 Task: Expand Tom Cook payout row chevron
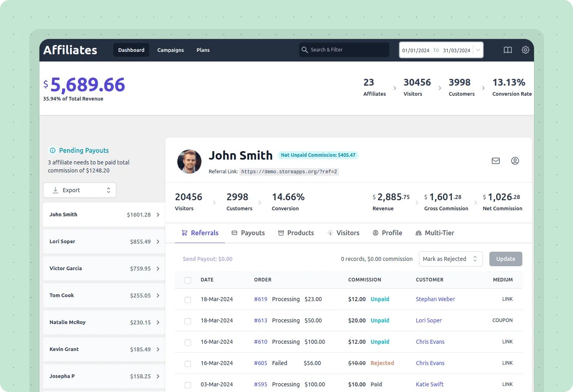[x=158, y=296]
